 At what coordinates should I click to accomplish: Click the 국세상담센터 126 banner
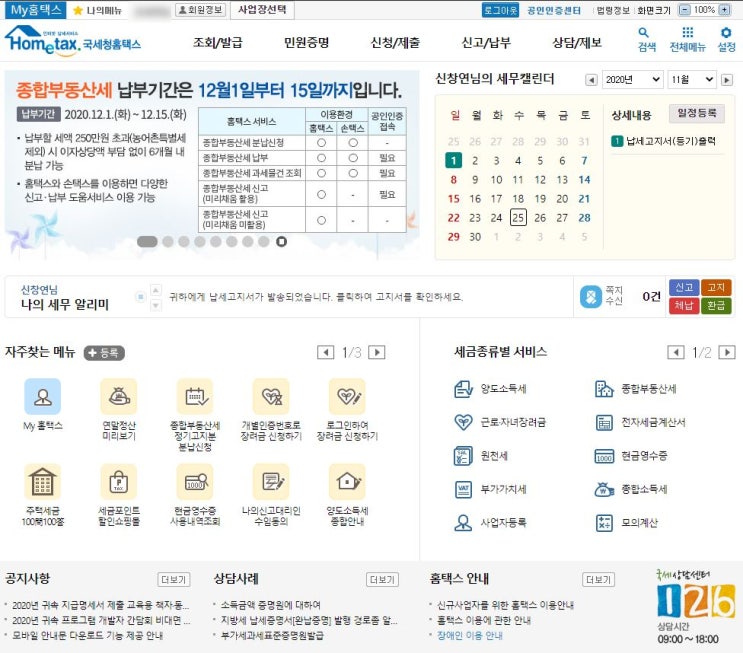[x=696, y=607]
